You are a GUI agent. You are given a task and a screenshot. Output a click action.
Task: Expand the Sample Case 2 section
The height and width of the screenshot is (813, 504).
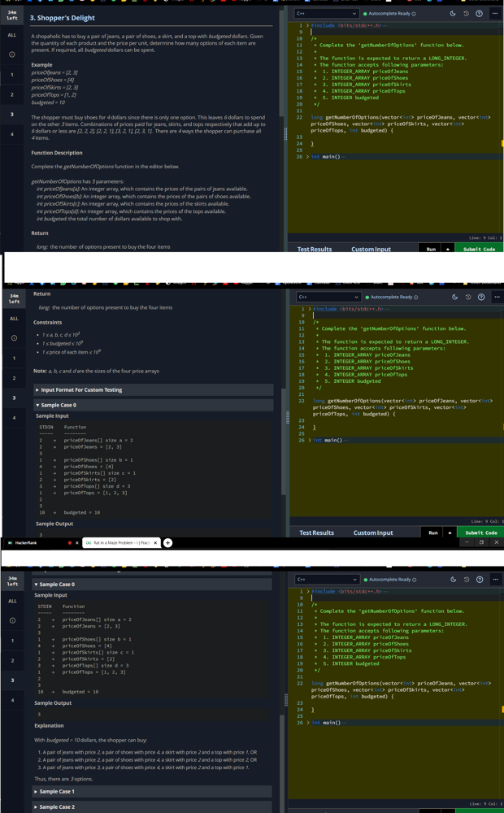pos(153,806)
